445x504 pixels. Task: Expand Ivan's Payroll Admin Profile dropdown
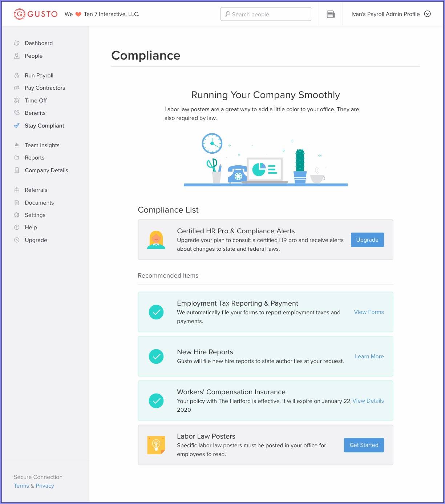427,14
